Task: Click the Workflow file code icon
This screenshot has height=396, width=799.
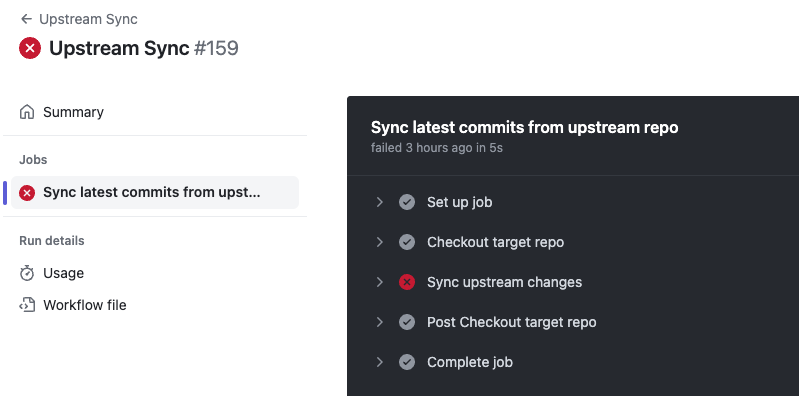Action: pos(26,305)
